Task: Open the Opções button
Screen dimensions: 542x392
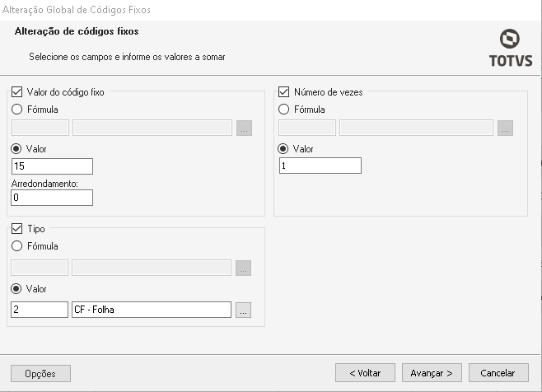Action: pyautogui.click(x=41, y=373)
